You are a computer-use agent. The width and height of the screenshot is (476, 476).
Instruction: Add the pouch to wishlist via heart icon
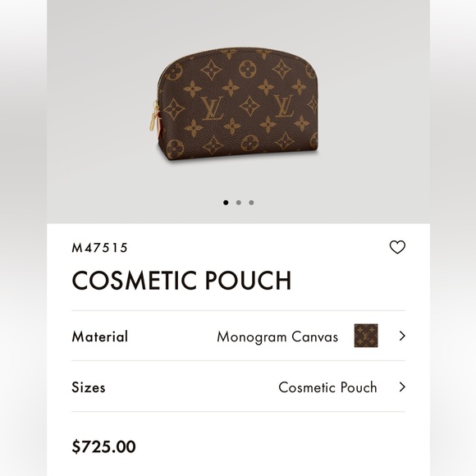point(397,247)
